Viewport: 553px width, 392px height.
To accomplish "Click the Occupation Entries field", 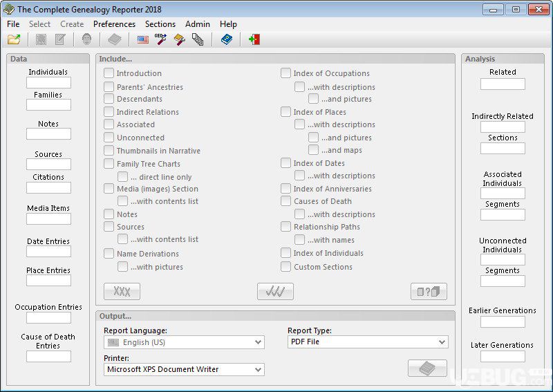I will 48,318.
